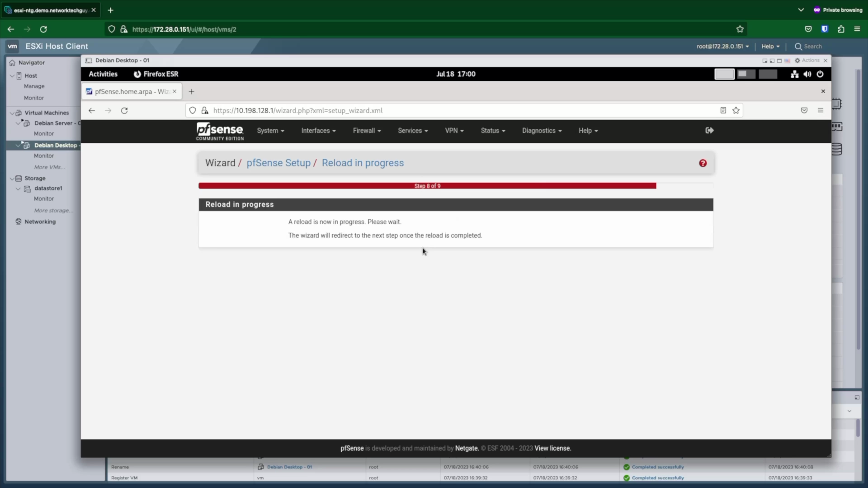Image resolution: width=868 pixels, height=488 pixels.
Task: Open the Firewall menu
Action: point(367,131)
